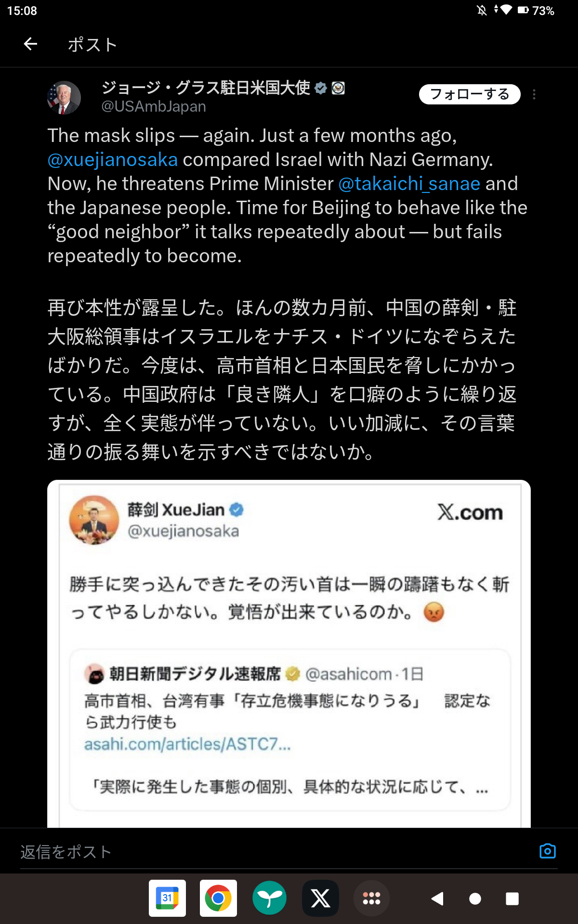
Task: Open the @takaichi_sanae mention link
Action: point(409,184)
